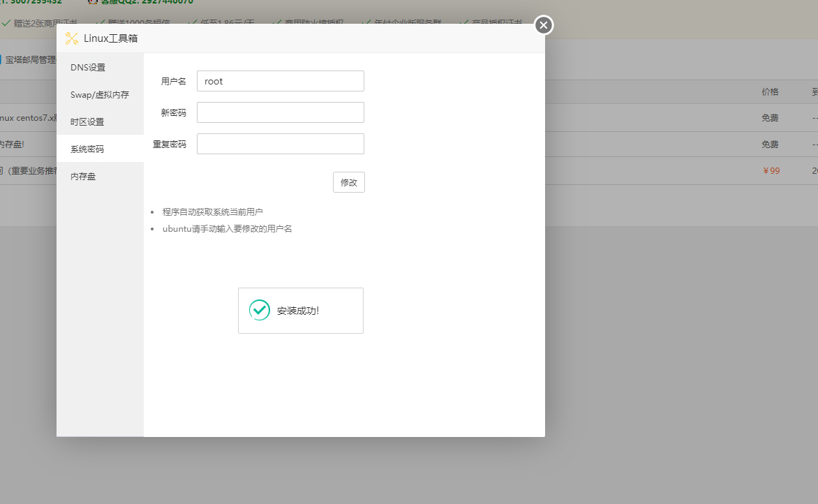Open the DNS设置 tab
Viewport: 818px width, 504px height.
click(101, 67)
